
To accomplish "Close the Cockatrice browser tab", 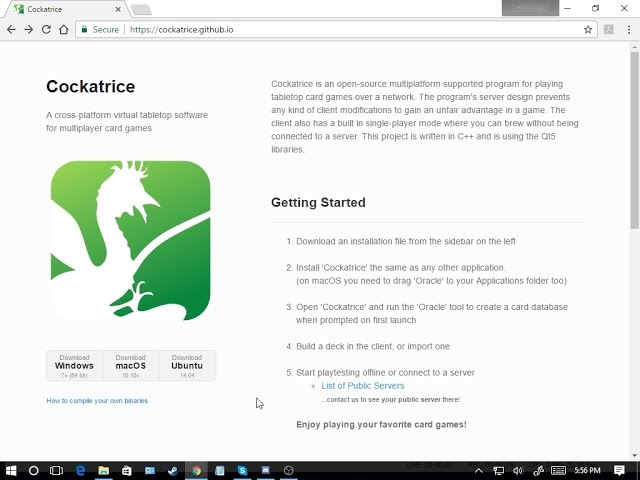I will (118, 9).
